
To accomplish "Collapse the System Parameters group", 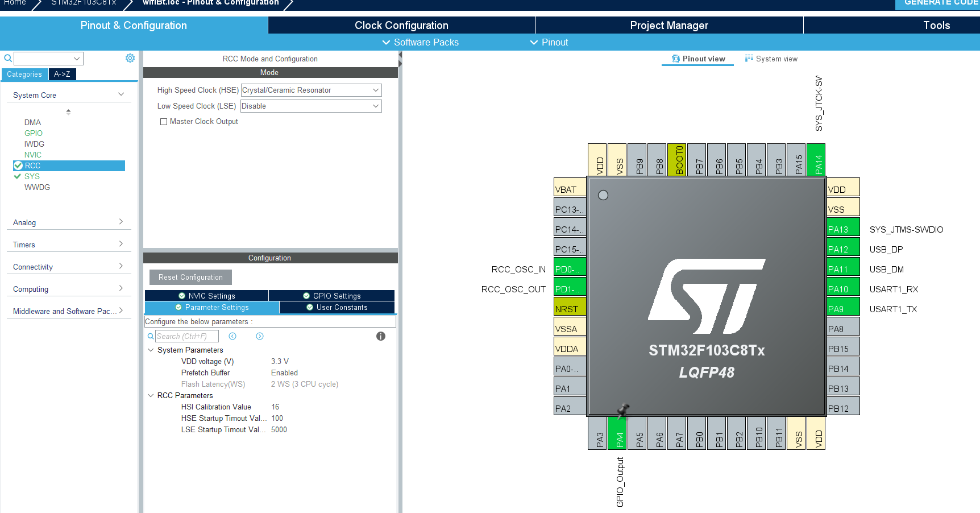I will [x=151, y=350].
